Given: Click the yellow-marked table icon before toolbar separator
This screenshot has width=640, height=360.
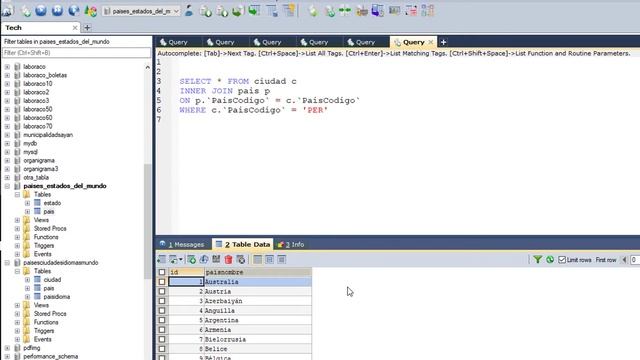Looking at the screenshot, I should point(289,11).
